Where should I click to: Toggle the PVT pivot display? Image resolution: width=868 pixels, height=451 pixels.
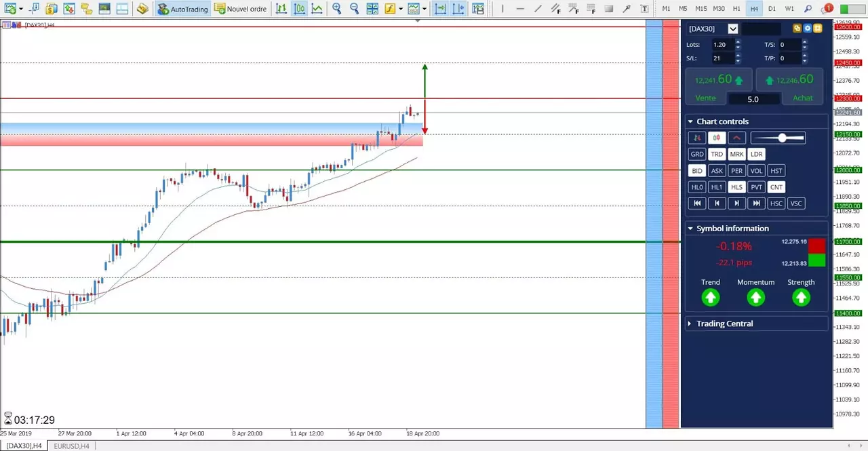click(x=757, y=187)
